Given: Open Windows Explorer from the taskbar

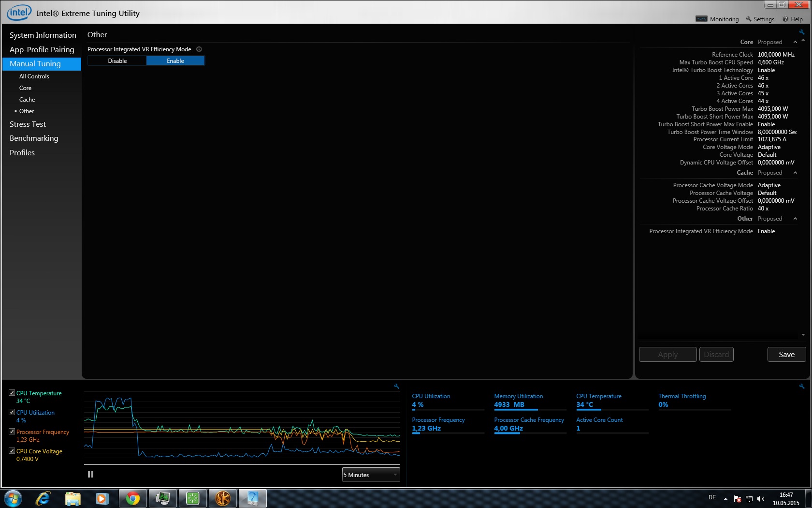Looking at the screenshot, I should 72,498.
